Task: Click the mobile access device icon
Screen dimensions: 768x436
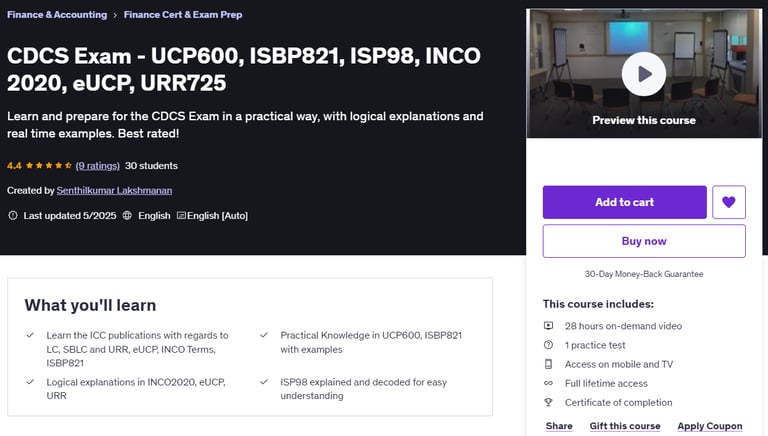Action: (549, 364)
